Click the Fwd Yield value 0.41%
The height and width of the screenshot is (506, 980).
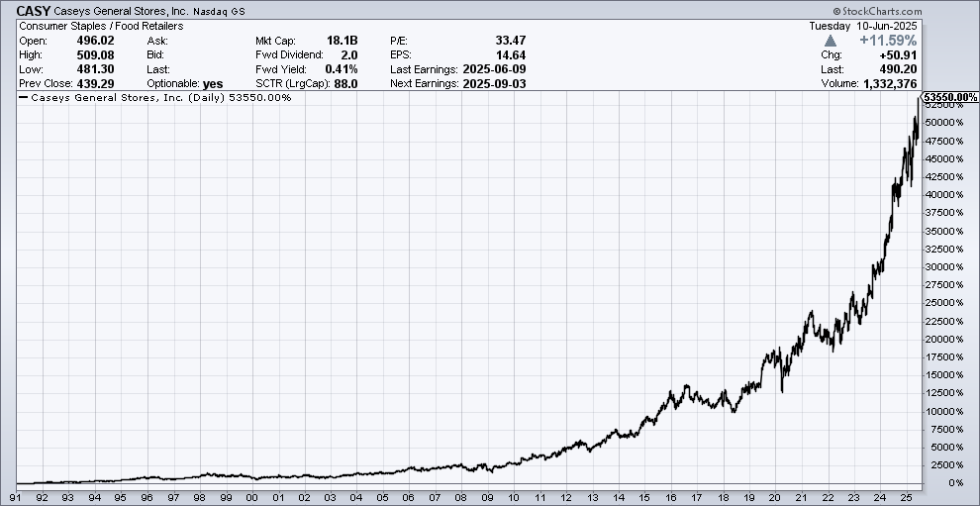(x=342, y=69)
